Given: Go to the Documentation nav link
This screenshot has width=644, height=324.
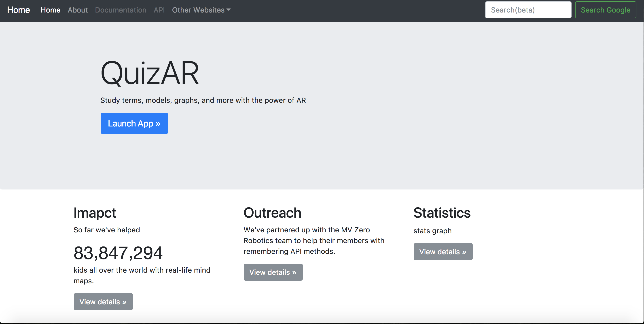Looking at the screenshot, I should coord(121,10).
